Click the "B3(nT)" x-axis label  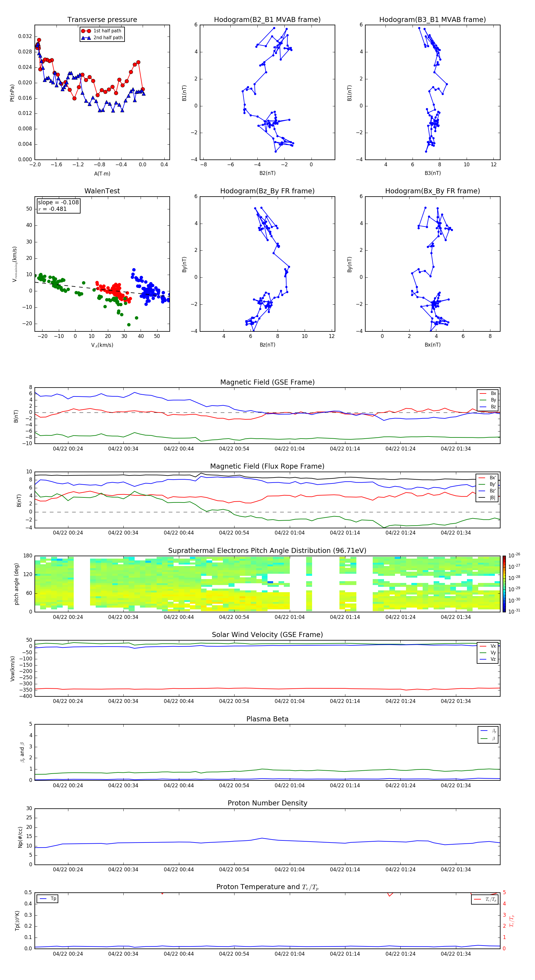432,173
